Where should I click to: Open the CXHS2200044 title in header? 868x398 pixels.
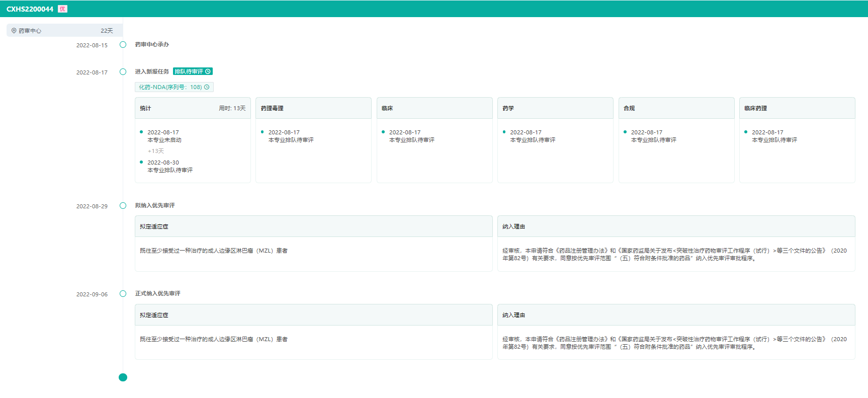(30, 9)
